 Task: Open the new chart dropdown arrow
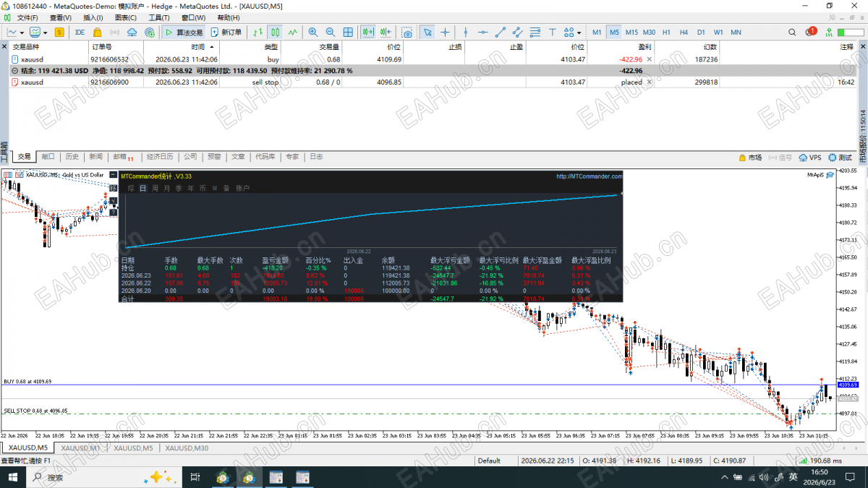22,33
